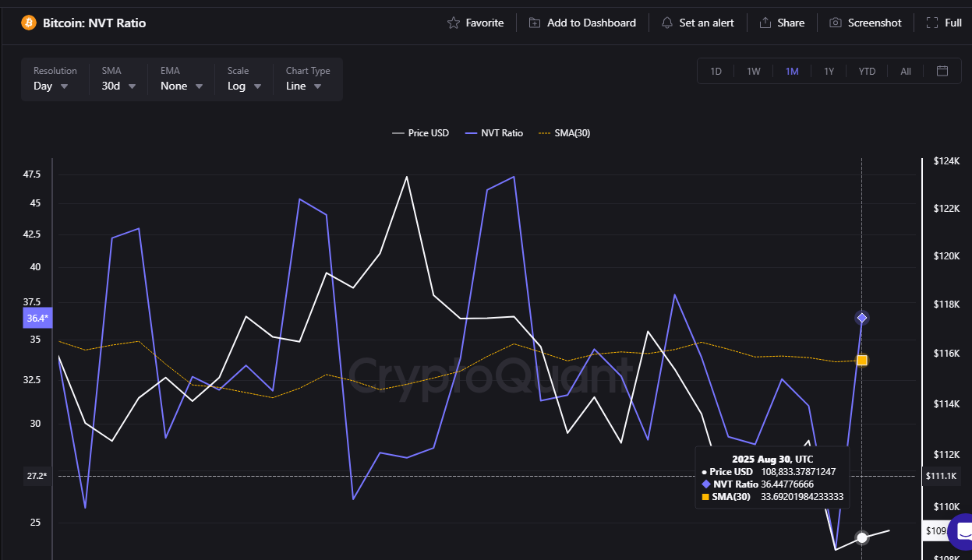Hide the NVT Ratio line via the legend

[493, 132]
